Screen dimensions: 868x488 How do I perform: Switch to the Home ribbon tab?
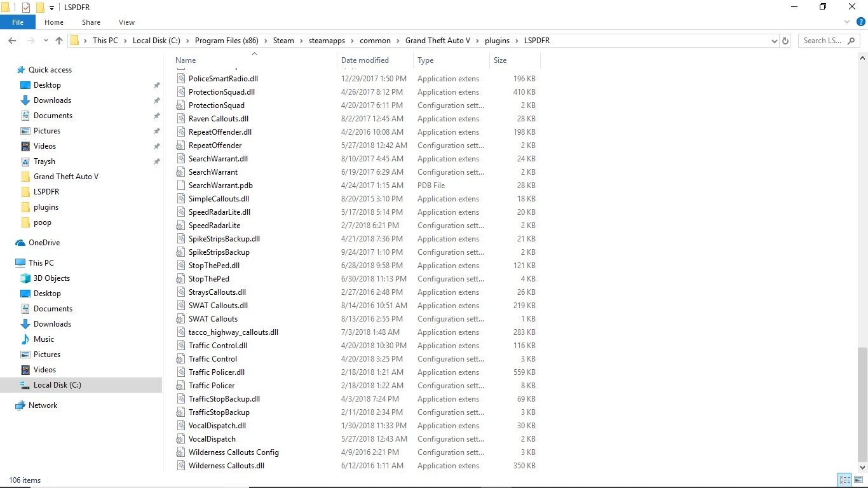(54, 22)
